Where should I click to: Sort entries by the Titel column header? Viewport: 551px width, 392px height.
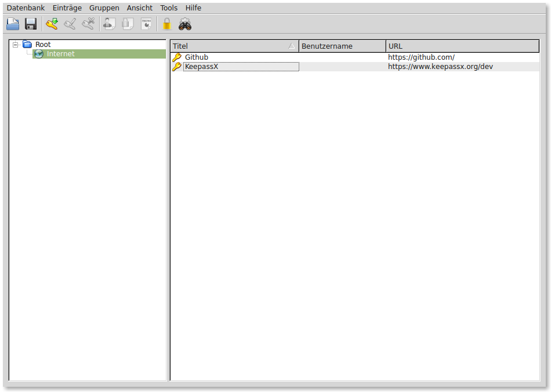click(x=235, y=46)
